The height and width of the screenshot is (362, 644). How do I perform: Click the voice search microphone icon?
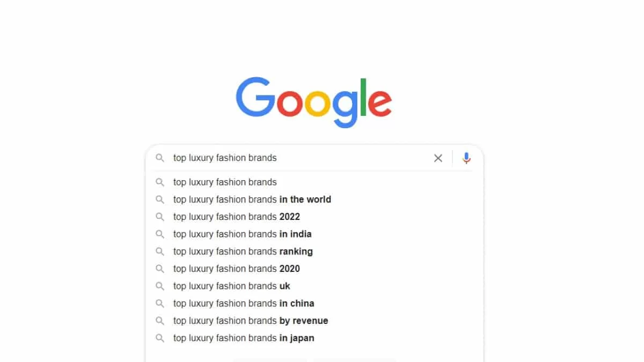[466, 158]
